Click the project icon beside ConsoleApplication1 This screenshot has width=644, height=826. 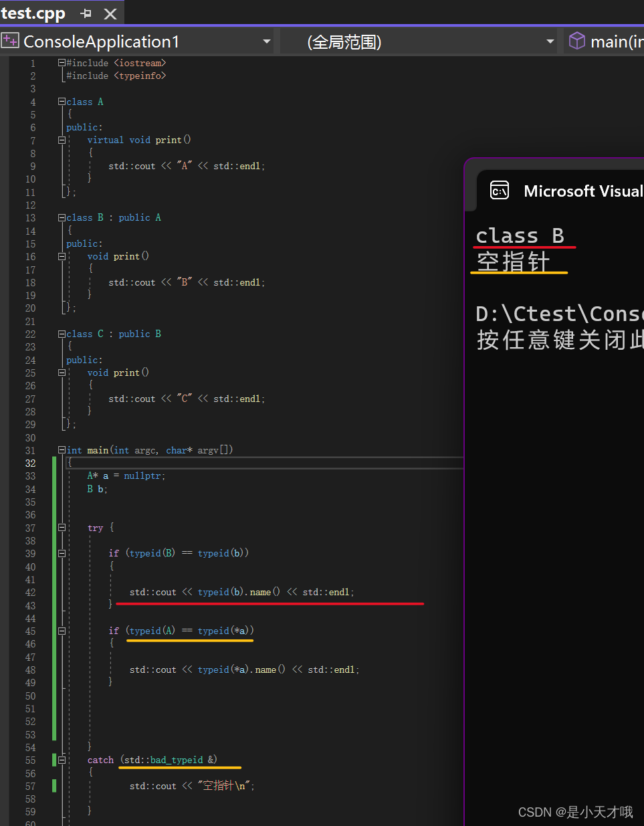click(9, 40)
